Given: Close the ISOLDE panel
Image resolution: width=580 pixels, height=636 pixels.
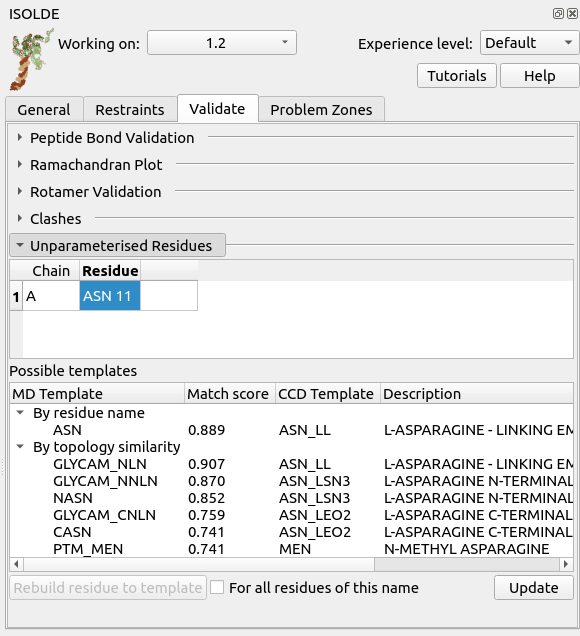Looking at the screenshot, I should click(x=572, y=14).
